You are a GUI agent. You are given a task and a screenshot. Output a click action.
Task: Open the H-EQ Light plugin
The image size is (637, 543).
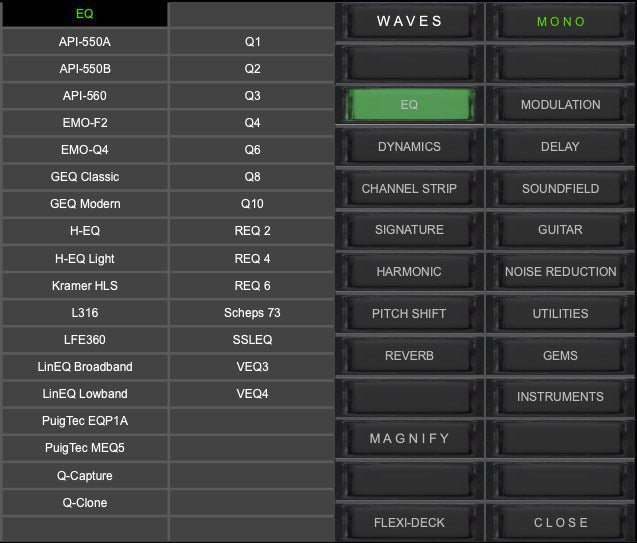click(x=84, y=259)
